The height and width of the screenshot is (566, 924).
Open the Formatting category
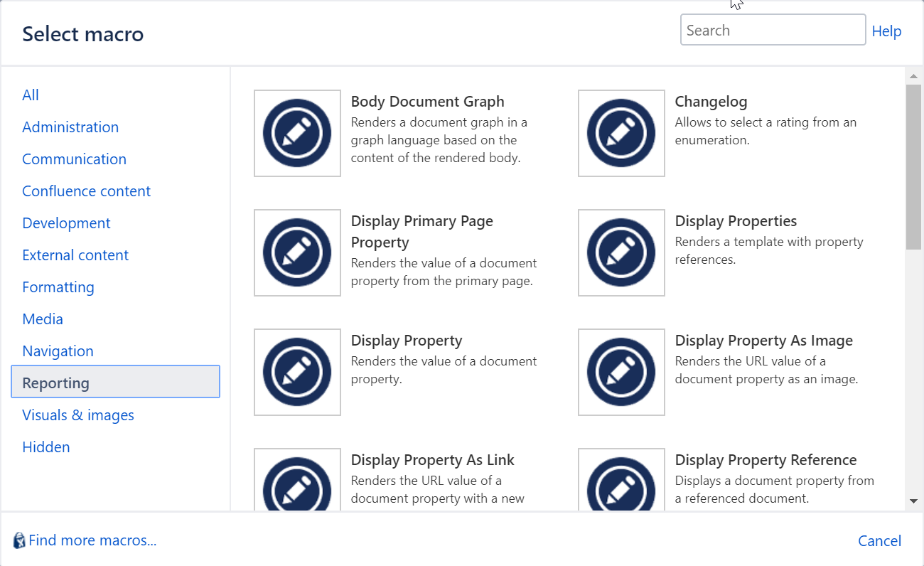[58, 287]
